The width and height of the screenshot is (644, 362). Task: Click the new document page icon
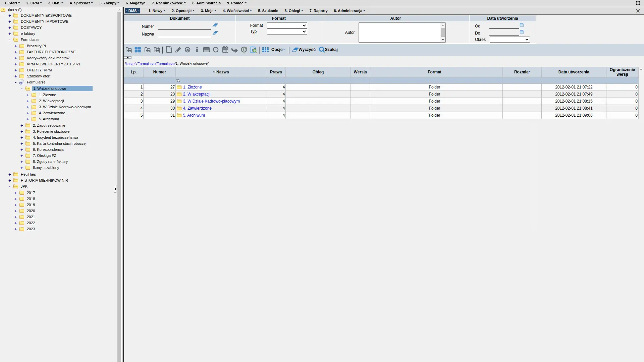(x=169, y=50)
